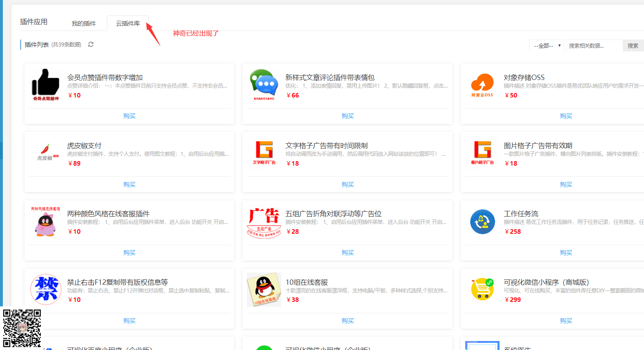Click the ¥299 price label
The height and width of the screenshot is (350, 644).
click(x=513, y=300)
